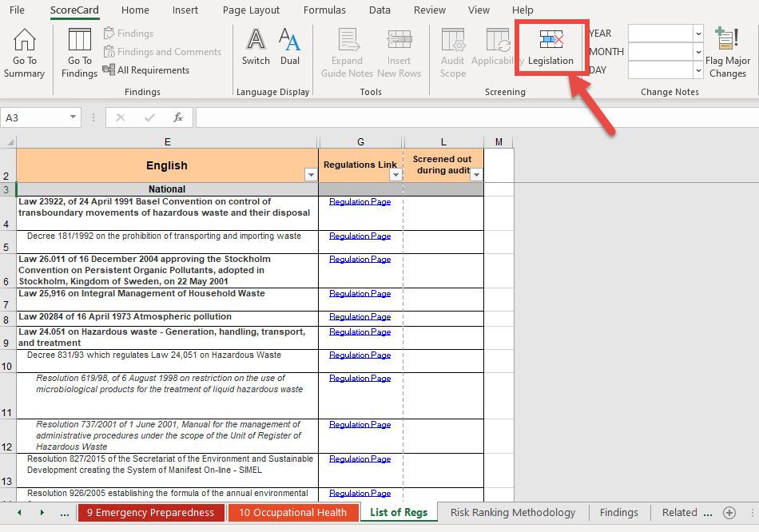The height and width of the screenshot is (532, 759).
Task: Open the Name Box dropdown arrow
Action: coord(73,117)
